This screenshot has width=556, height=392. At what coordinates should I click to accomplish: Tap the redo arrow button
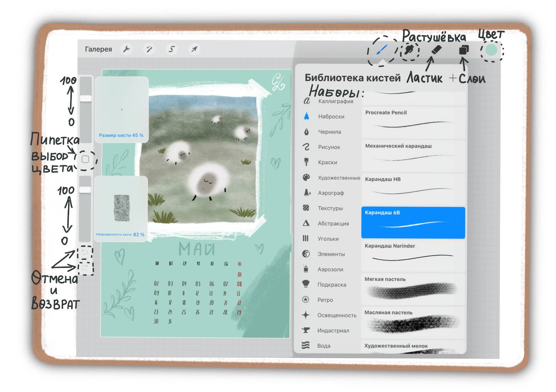(x=85, y=268)
